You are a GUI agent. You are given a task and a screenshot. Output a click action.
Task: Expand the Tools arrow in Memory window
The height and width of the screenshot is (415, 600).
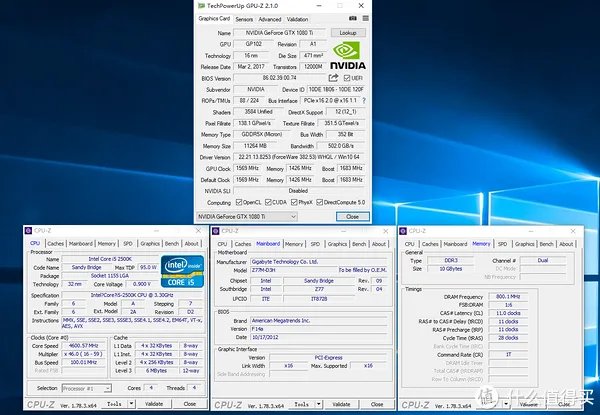[505, 404]
